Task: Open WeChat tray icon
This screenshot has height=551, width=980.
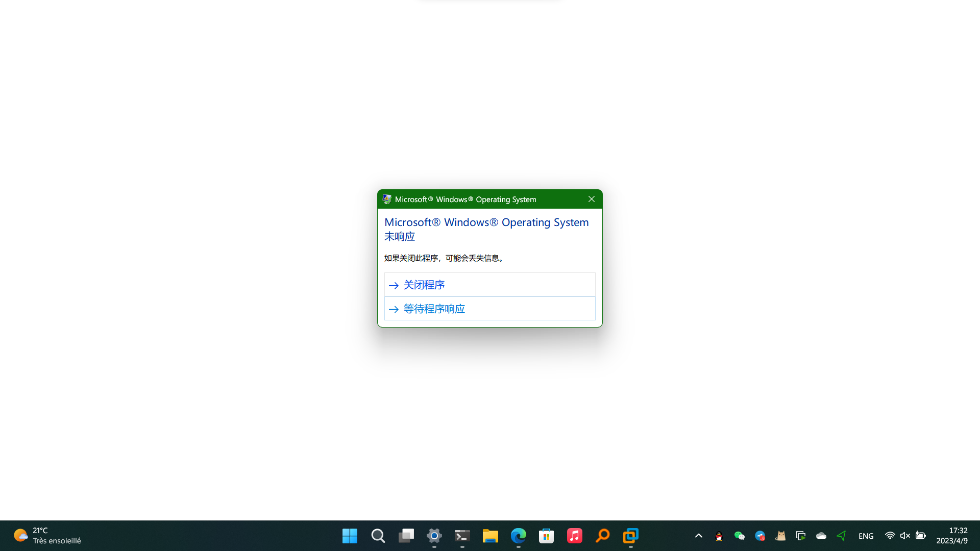Action: click(x=740, y=536)
